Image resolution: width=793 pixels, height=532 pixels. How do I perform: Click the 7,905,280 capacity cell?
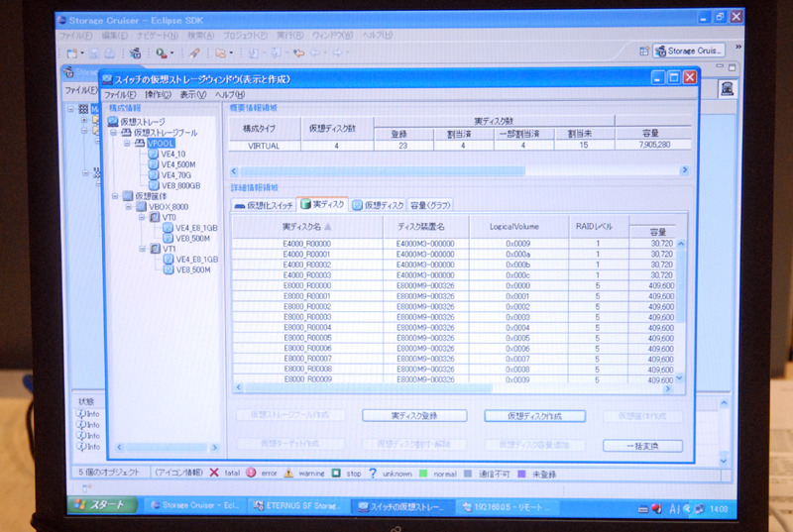(x=653, y=145)
